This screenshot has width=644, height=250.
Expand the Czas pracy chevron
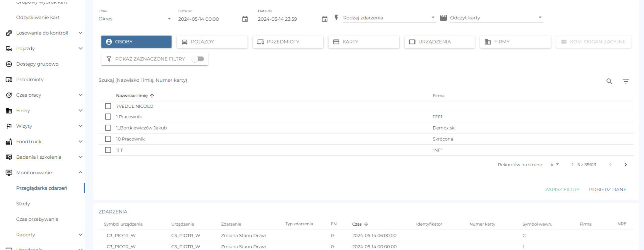tap(80, 95)
